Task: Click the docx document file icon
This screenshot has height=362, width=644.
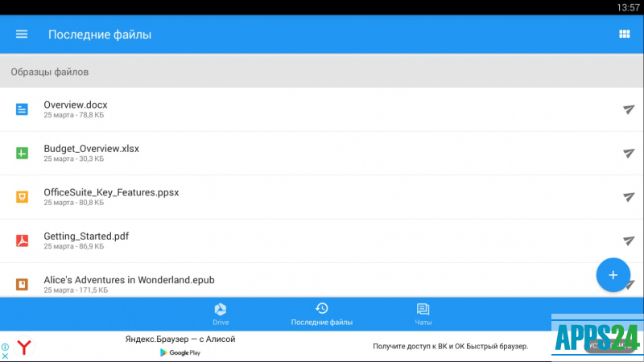Action: click(x=23, y=109)
